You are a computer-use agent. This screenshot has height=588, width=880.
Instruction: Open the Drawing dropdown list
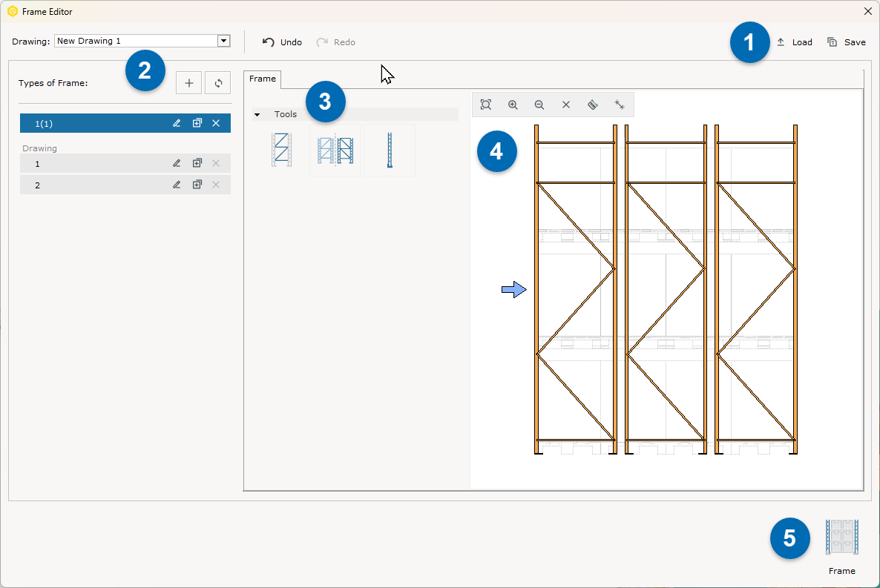coord(223,42)
